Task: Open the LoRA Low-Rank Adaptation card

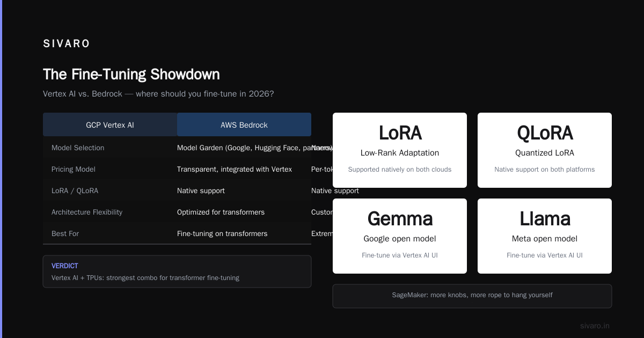Action: point(400,150)
